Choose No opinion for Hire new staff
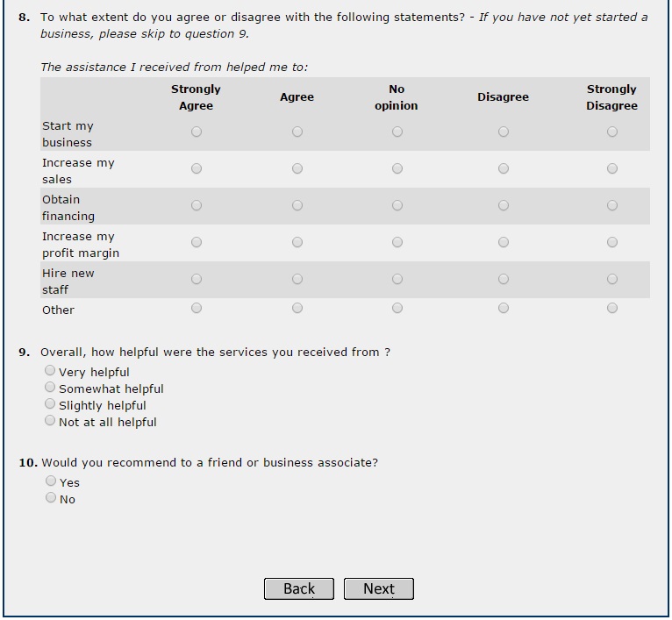Screen dimensions: 672x620 (x=397, y=280)
